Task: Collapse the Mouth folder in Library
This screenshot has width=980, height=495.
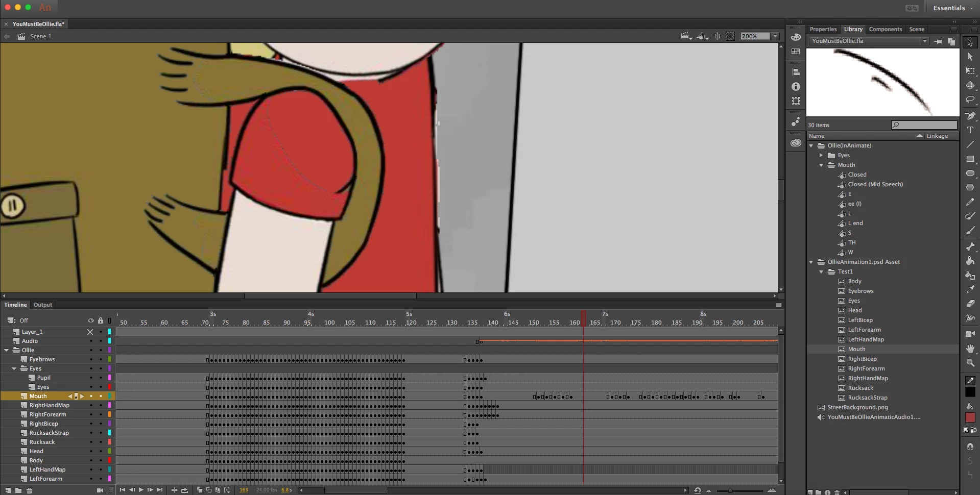Action: coord(821,165)
